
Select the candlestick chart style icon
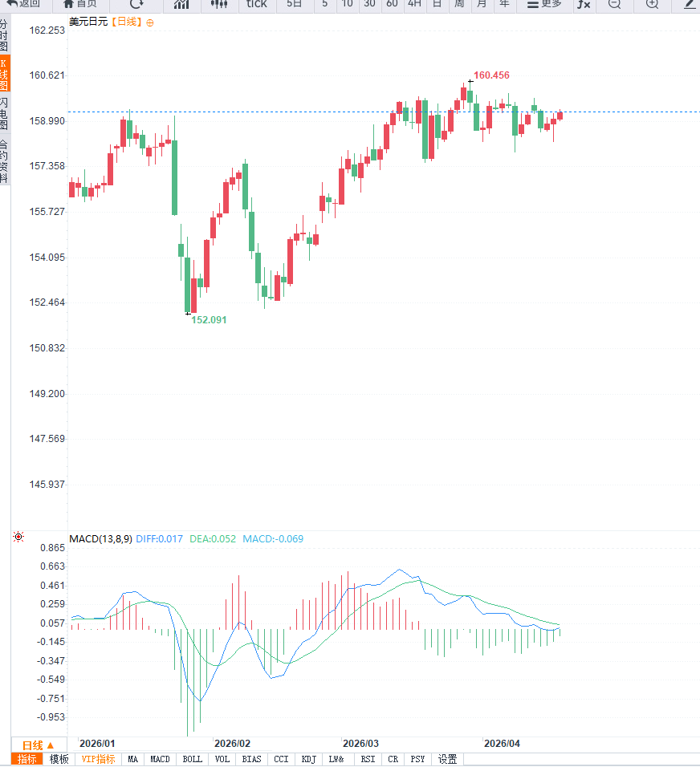219,4
